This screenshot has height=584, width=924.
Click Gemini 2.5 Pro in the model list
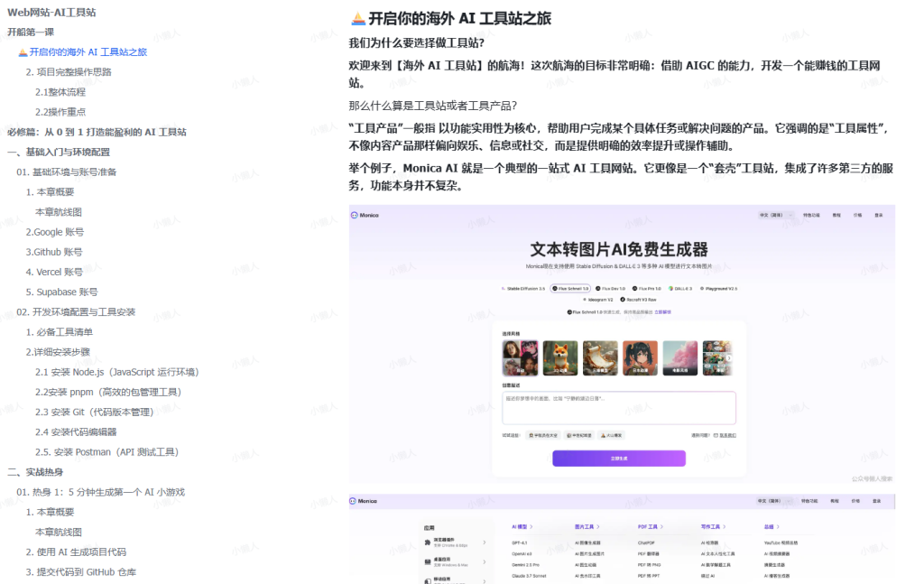click(x=526, y=564)
